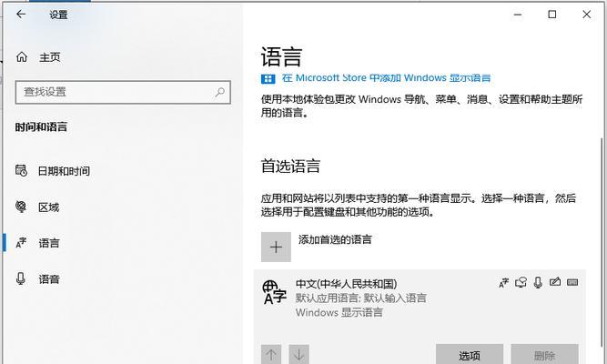Go back with the arrow icon

pyautogui.click(x=21, y=15)
